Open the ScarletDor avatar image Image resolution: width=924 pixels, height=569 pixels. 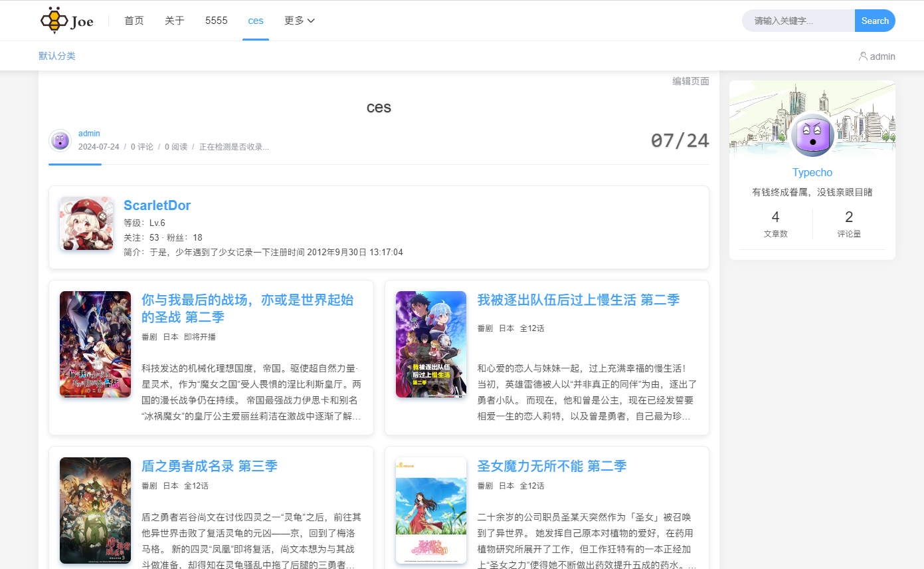click(86, 223)
